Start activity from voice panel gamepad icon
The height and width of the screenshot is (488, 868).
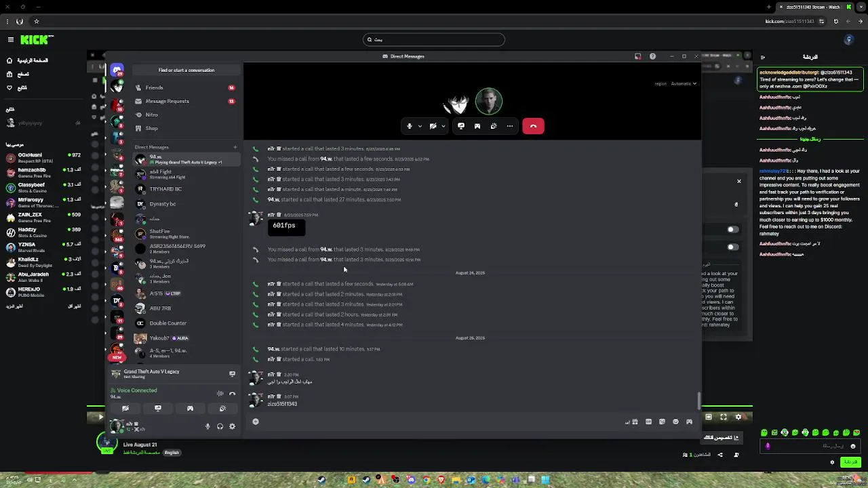pyautogui.click(x=190, y=409)
